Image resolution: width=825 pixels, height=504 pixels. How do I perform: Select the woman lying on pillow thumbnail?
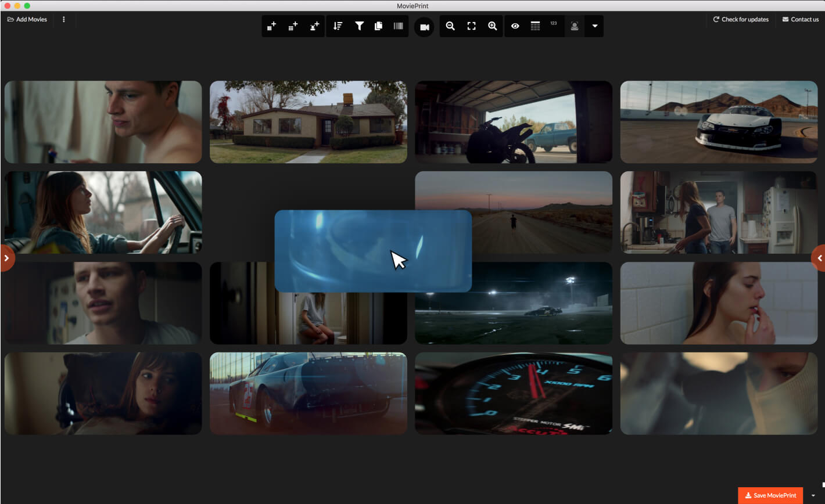(x=103, y=394)
